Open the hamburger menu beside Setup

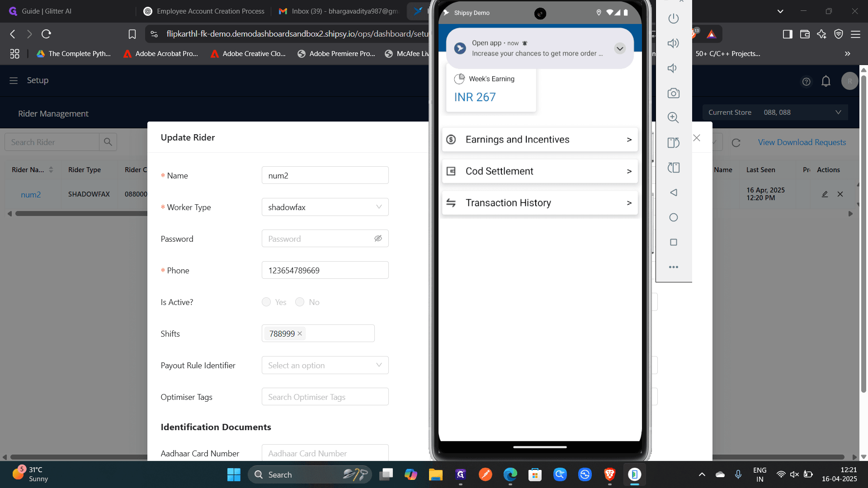coord(14,80)
